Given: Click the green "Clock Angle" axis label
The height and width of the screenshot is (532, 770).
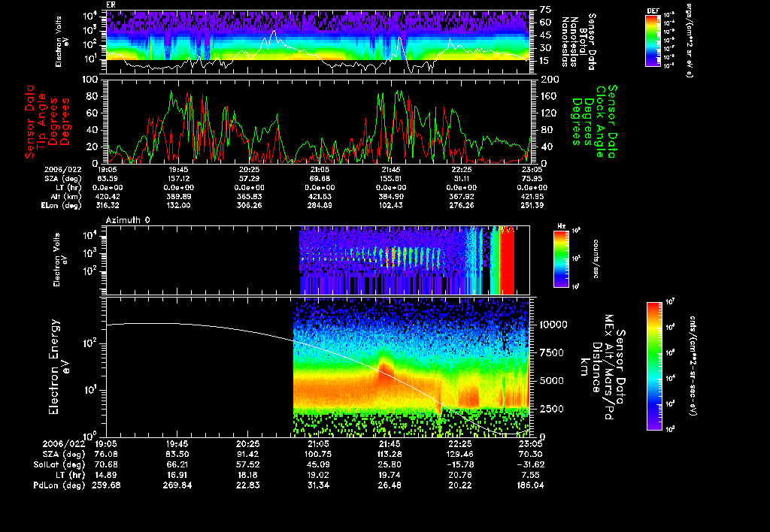Looking at the screenshot, I should (600, 122).
